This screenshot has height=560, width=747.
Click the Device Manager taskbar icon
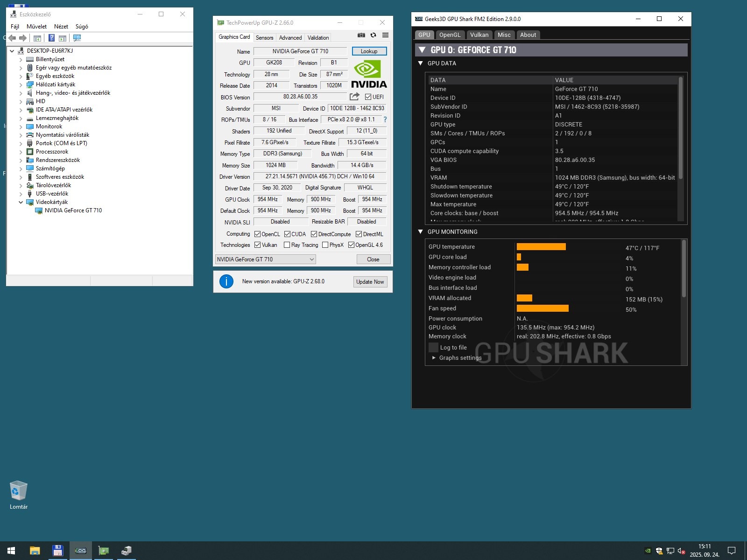click(x=126, y=551)
